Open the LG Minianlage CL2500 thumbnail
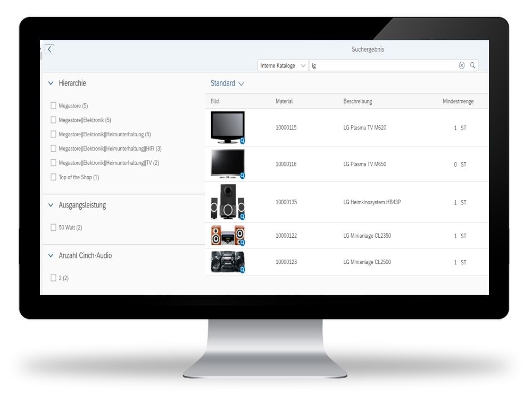Screen dimensions: 532x407 (x=227, y=262)
